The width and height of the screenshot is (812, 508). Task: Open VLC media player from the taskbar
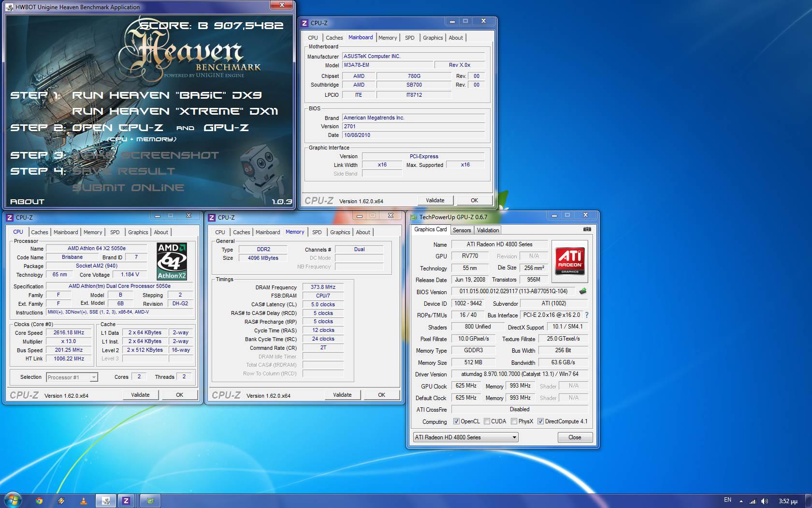[83, 501]
